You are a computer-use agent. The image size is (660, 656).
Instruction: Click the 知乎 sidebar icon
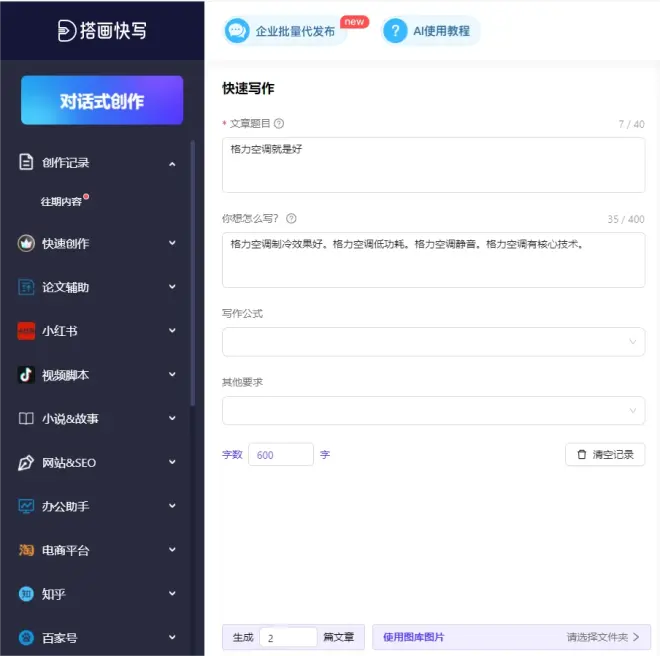[27, 594]
